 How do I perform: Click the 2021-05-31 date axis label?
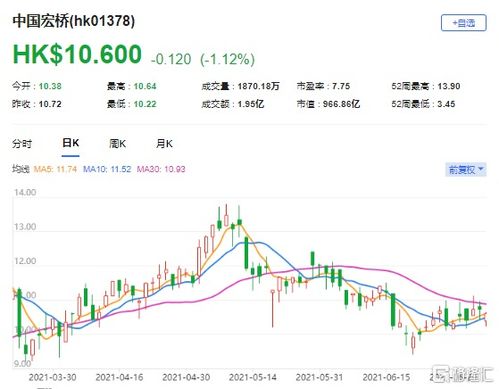coord(319,378)
